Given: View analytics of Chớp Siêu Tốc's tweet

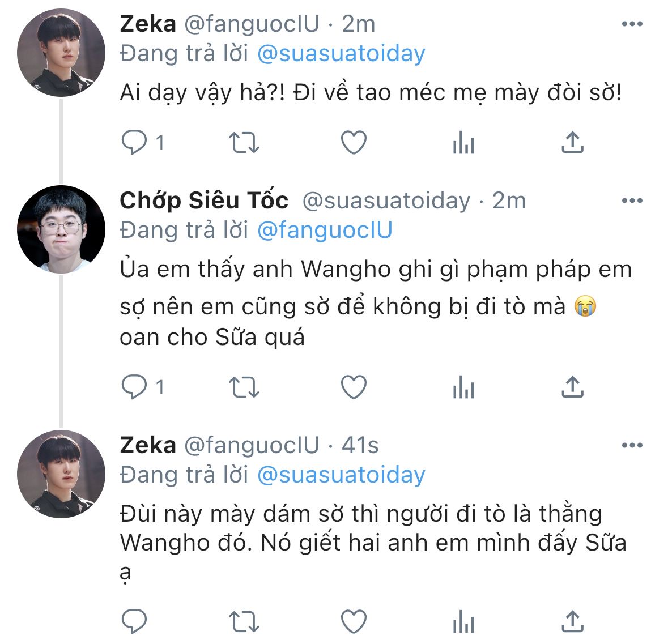Looking at the screenshot, I should (463, 387).
